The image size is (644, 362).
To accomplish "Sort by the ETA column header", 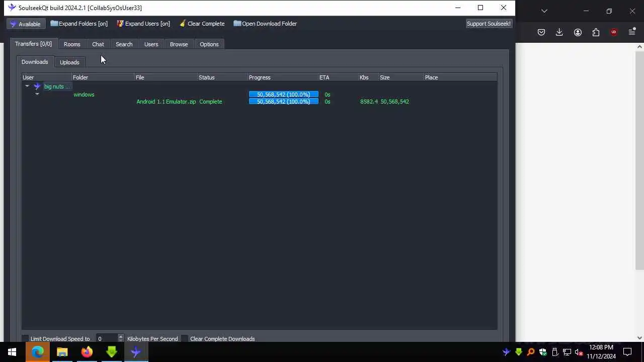I will 339,77.
